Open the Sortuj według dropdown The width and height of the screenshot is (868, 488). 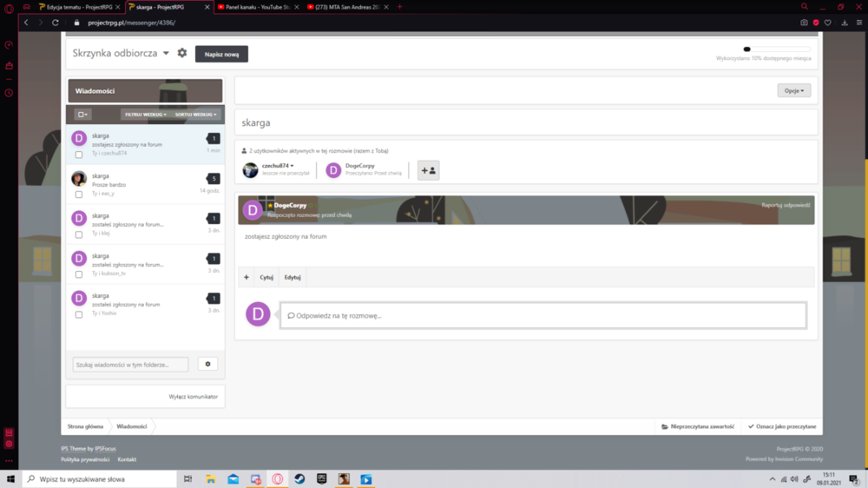pos(195,115)
